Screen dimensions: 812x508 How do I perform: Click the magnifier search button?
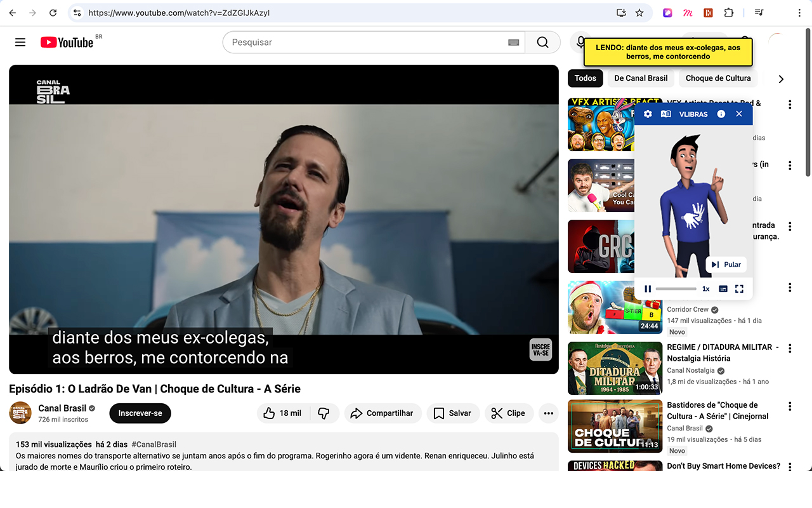[542, 43]
